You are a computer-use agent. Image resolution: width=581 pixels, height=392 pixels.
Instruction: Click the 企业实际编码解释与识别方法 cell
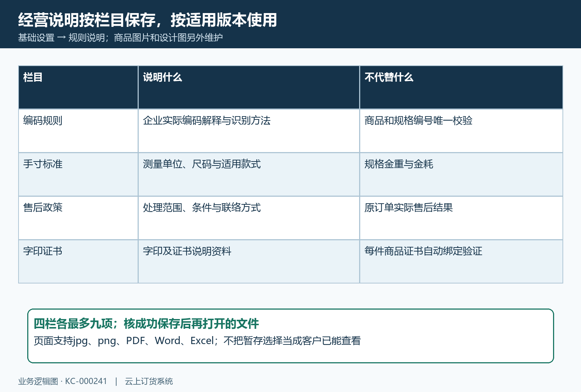249,131
